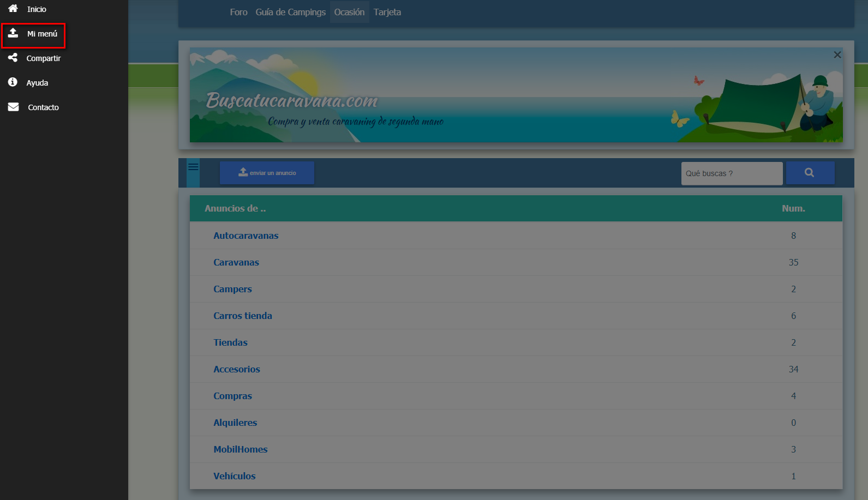
Task: Click count 6 in Carros tienda row
Action: pyautogui.click(x=793, y=316)
